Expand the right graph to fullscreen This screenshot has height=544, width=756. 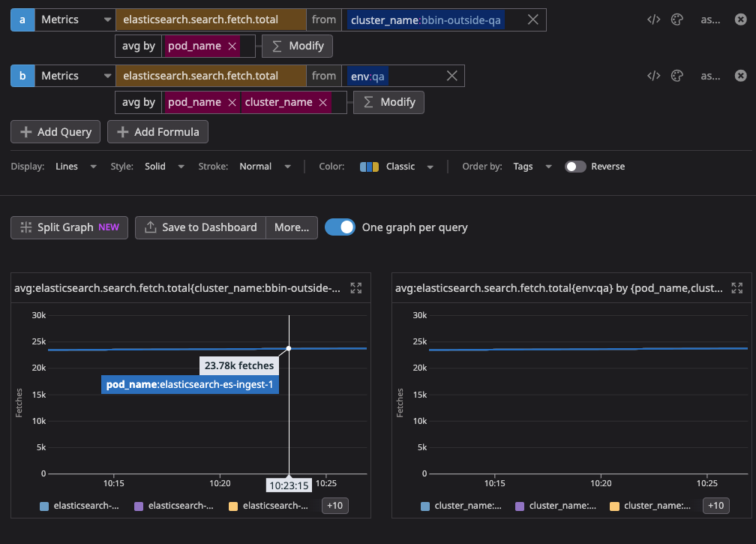736,288
